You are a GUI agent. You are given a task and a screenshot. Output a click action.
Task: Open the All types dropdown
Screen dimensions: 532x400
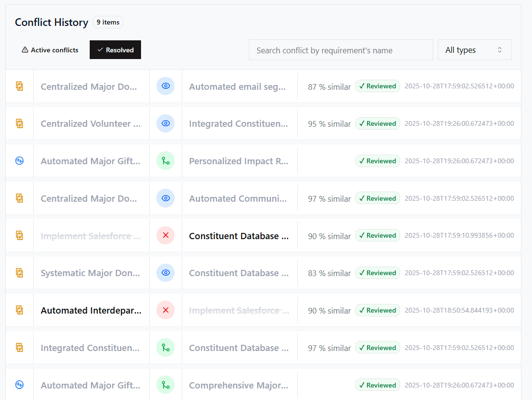tap(474, 49)
